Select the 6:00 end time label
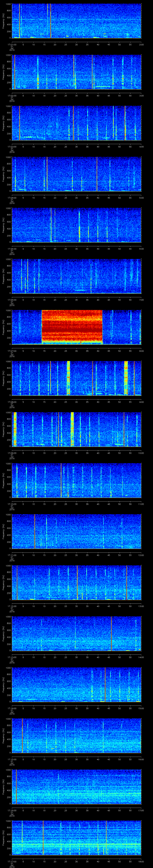Screen dimensions: 153x868 [x=141, y=249]
